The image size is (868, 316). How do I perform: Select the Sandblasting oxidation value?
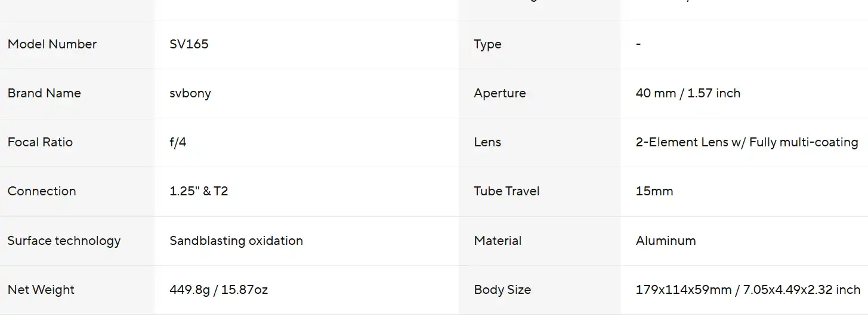236,241
